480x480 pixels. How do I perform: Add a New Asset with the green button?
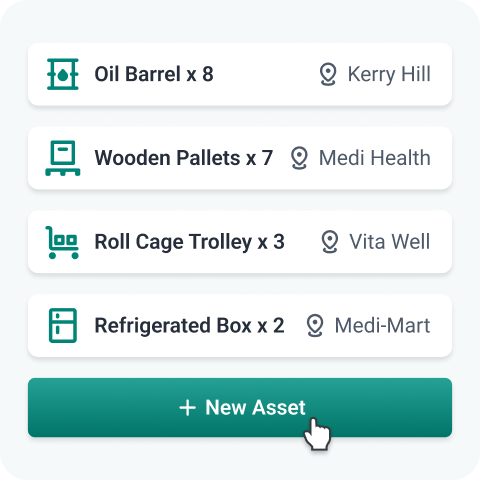pyautogui.click(x=240, y=407)
